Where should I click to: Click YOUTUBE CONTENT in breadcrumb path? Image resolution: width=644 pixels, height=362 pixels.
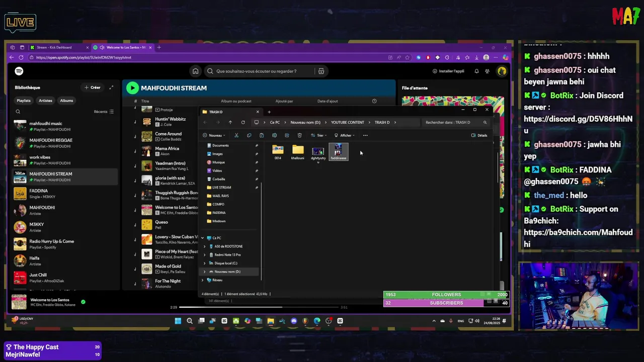pos(347,122)
